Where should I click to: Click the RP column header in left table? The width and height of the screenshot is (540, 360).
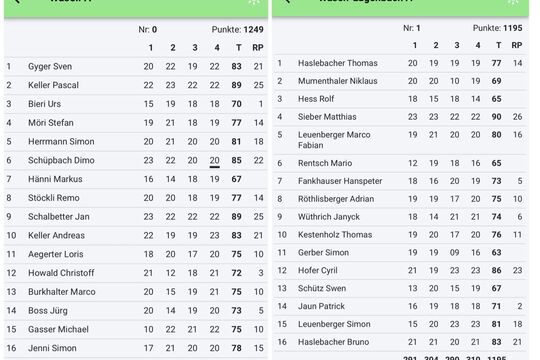click(x=258, y=48)
